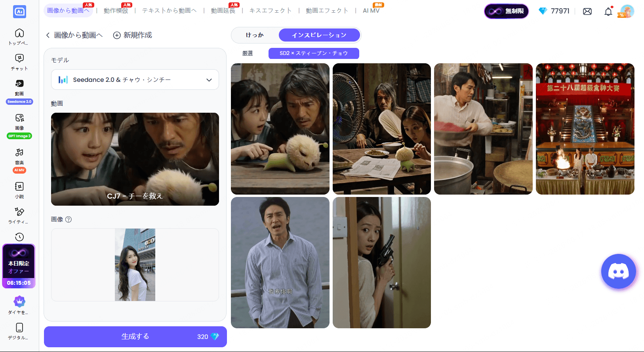The width and height of the screenshot is (644, 352).
Task: Select the けっか results toggle
Action: click(255, 35)
